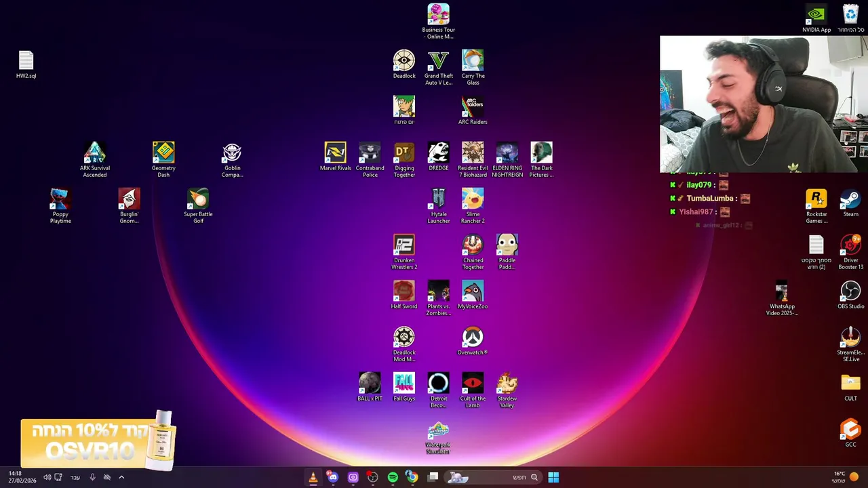The height and width of the screenshot is (488, 868).
Task: Select the Rockstar Games Launcher icon
Action: (816, 205)
